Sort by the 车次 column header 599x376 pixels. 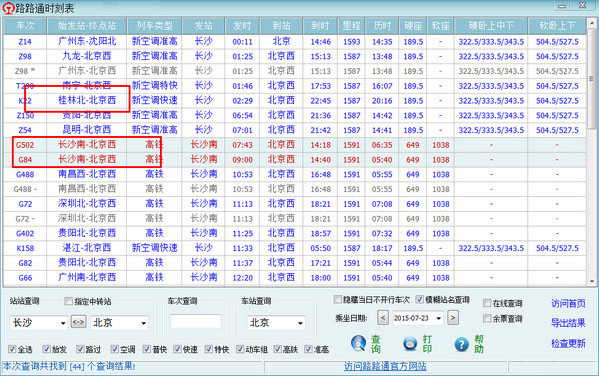click(25, 26)
